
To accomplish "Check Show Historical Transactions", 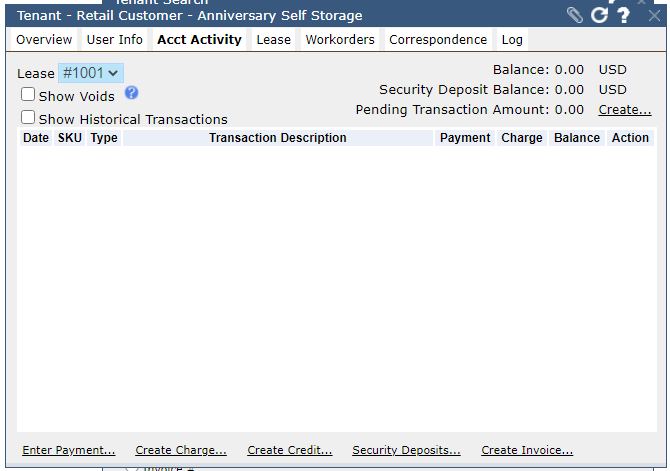I will tap(28, 117).
